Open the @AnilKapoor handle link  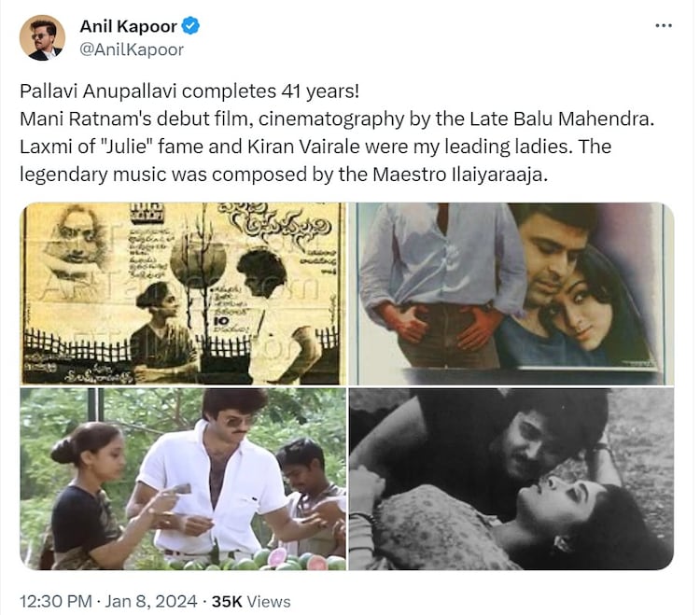[x=132, y=49]
